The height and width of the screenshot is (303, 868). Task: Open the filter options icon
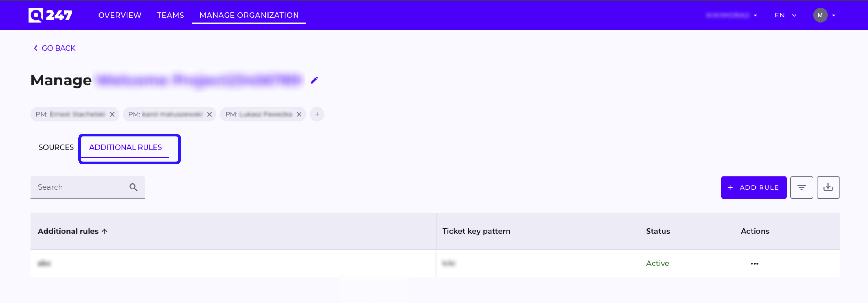click(x=802, y=187)
